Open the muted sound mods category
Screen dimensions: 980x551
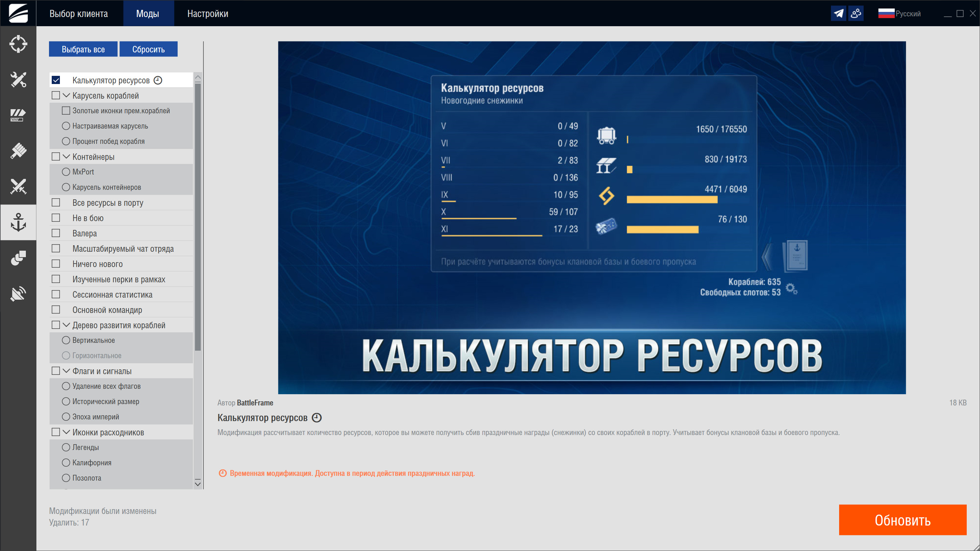coord(18,294)
